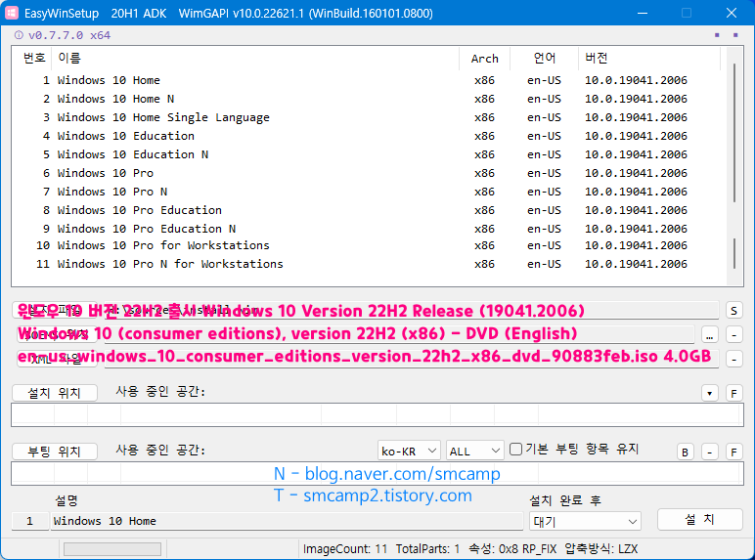Minimize the EasyWinSetup window
755x560 pixels.
(x=643, y=13)
